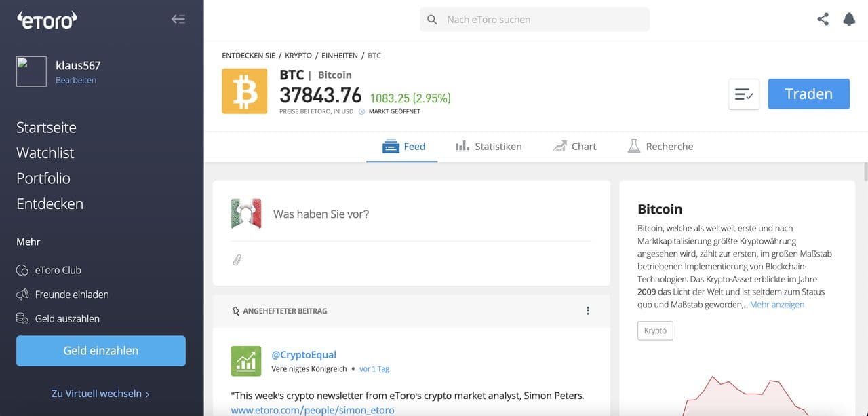Expand description with Mehr anzeigen
This screenshot has width=868, height=416.
pyautogui.click(x=777, y=305)
